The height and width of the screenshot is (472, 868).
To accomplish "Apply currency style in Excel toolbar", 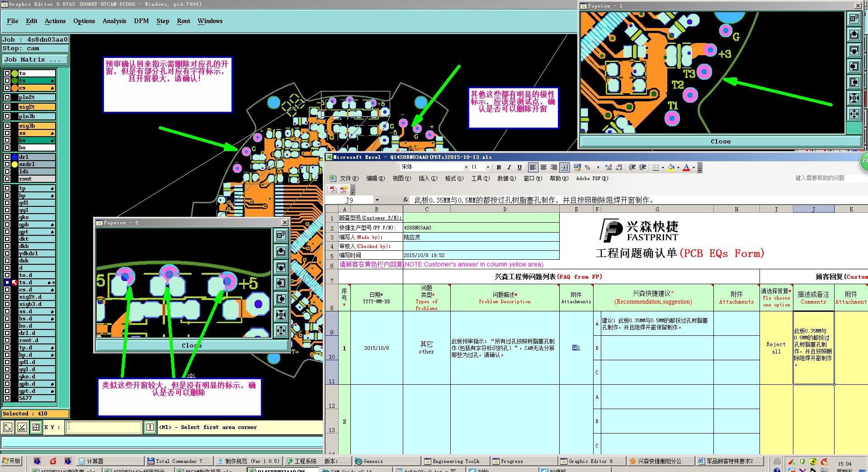I will pyautogui.click(x=577, y=167).
